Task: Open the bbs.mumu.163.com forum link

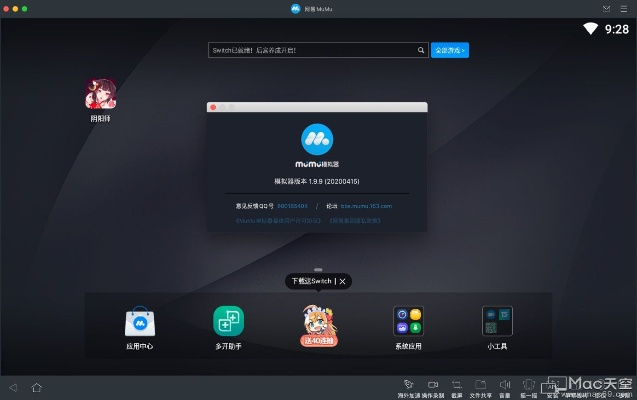Action: tap(366, 206)
